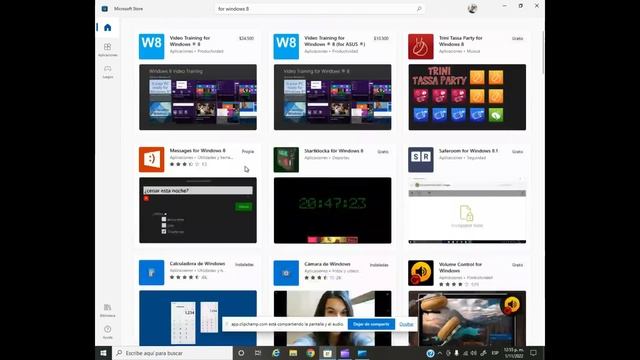Click the orange Messages for Windows 8 icon
640x360 pixels.
pyautogui.click(x=151, y=160)
